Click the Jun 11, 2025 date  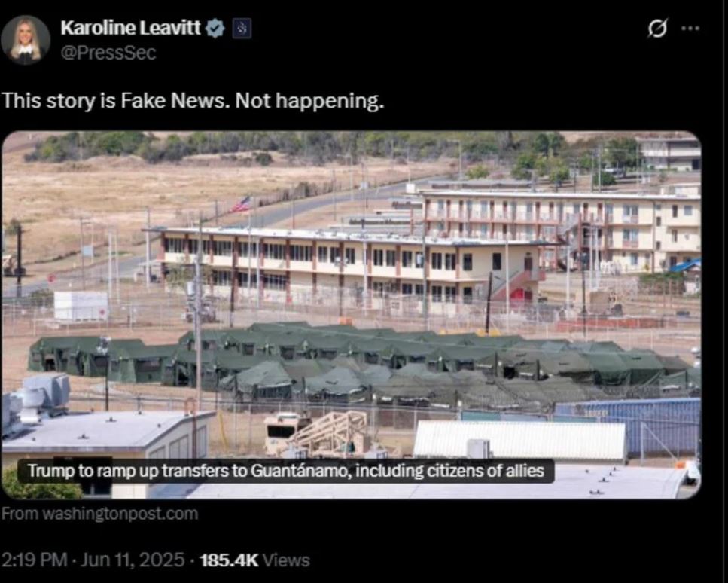[x=133, y=560]
